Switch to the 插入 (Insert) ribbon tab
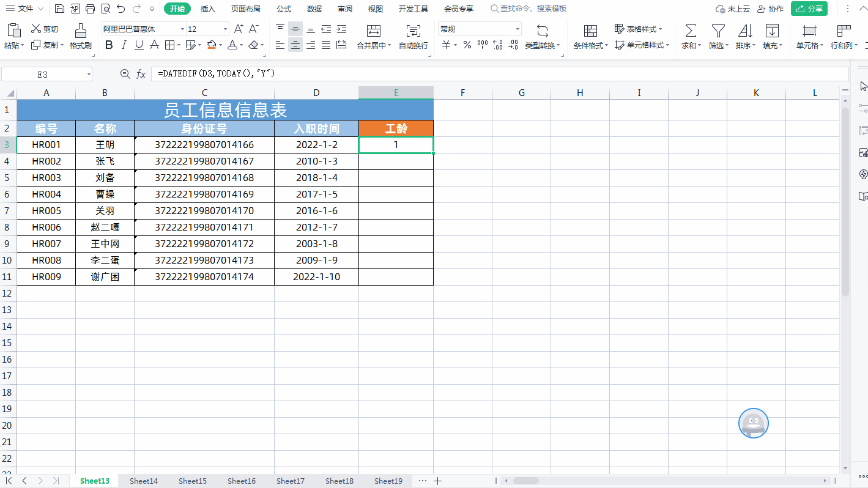The image size is (868, 488). coord(208,9)
